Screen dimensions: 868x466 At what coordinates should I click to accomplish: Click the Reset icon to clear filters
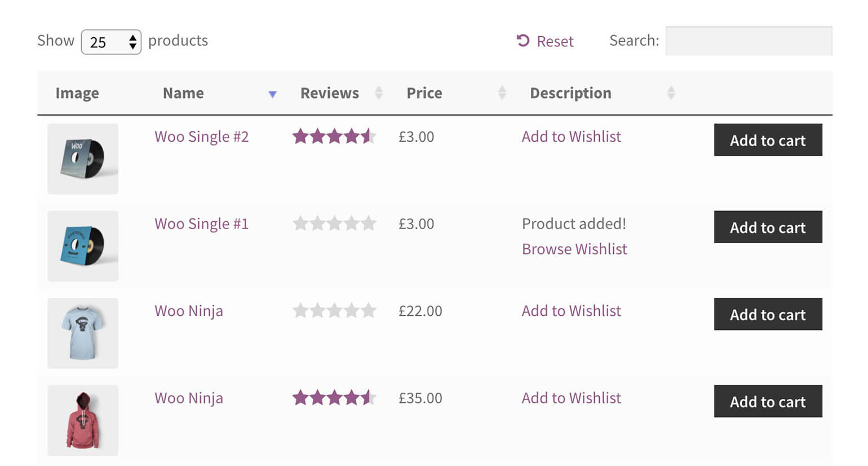[524, 40]
